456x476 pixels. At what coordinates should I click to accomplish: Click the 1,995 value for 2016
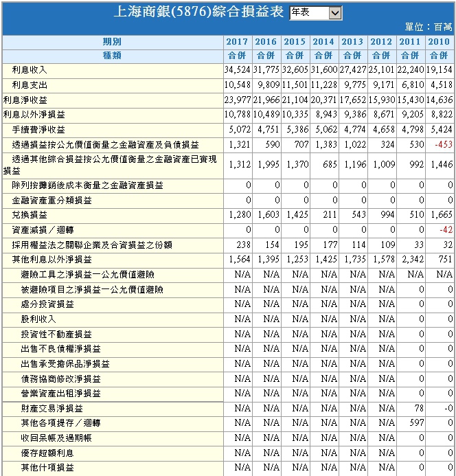click(269, 165)
